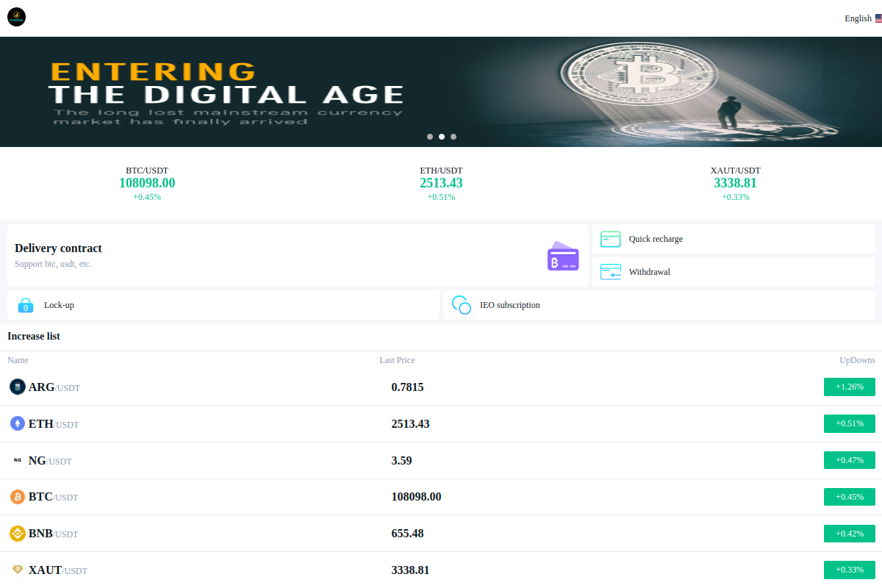Select the third banner carousel dot
This screenshot has width=882, height=588.
[x=453, y=137]
